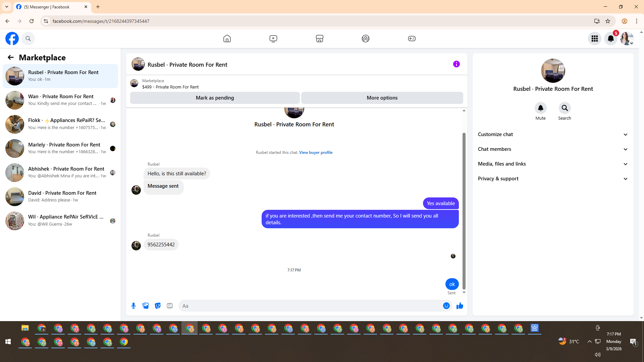
Task: Open the GIF picker
Action: [170, 306]
